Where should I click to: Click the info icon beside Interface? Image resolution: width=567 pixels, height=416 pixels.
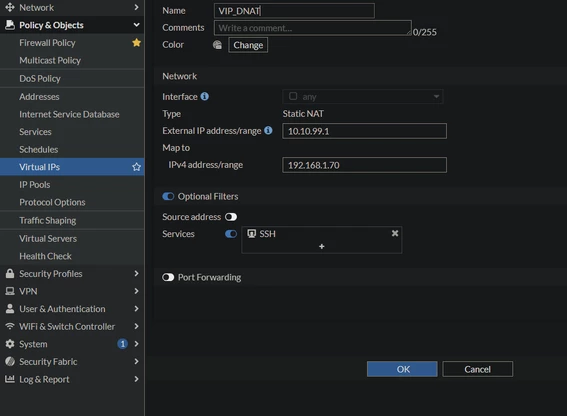click(x=205, y=96)
